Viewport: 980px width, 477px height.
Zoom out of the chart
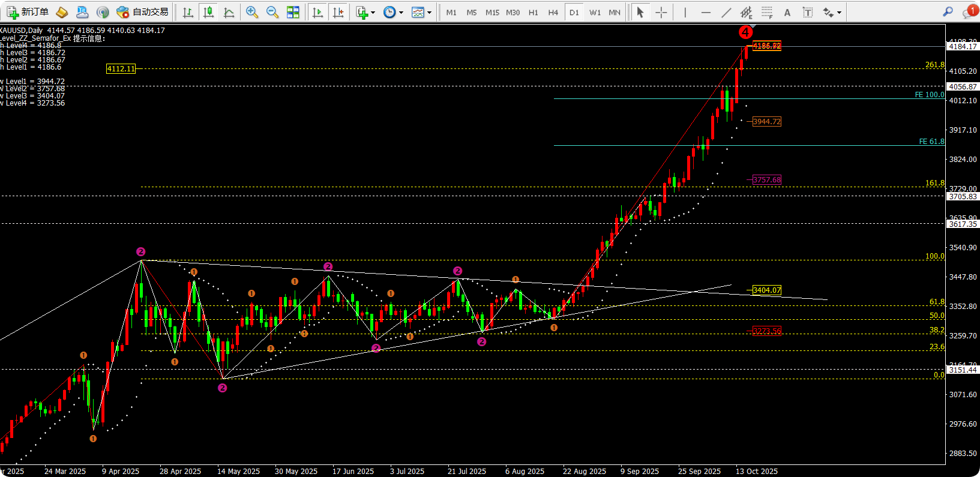(272, 12)
